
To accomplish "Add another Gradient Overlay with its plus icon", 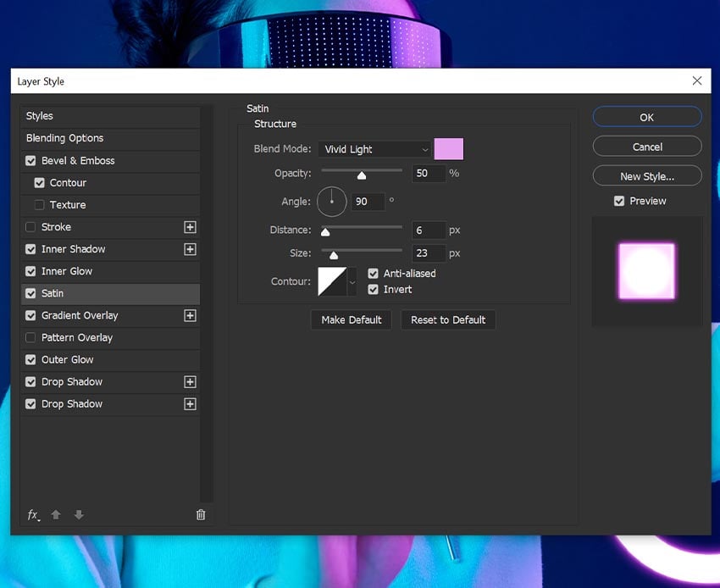I will 190,315.
